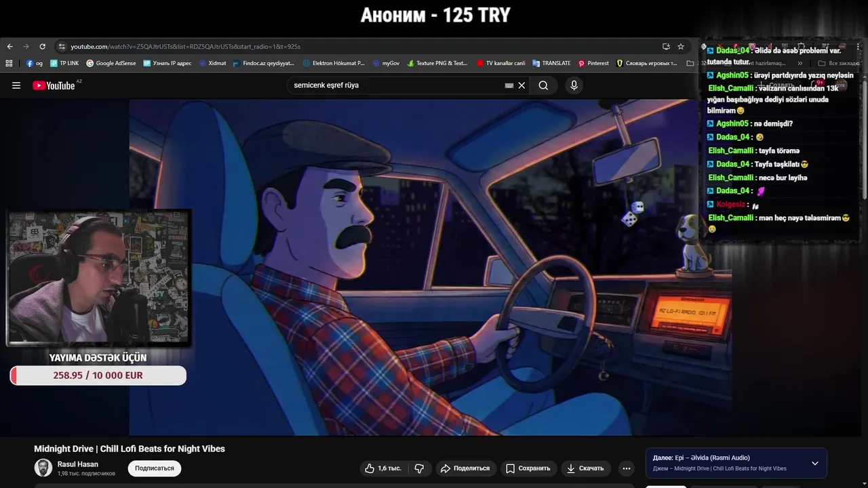Click 'Аноним - 125 TRY' donation alert
The image size is (868, 488).
point(435,15)
